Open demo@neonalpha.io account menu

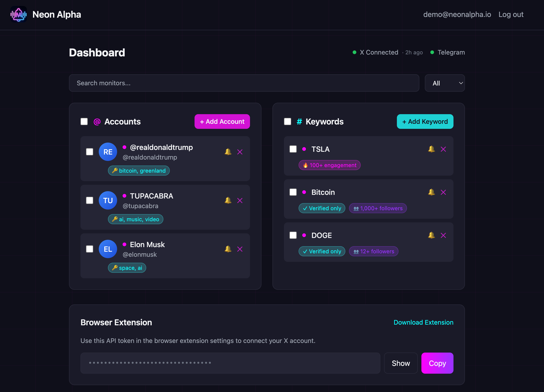pyautogui.click(x=457, y=14)
